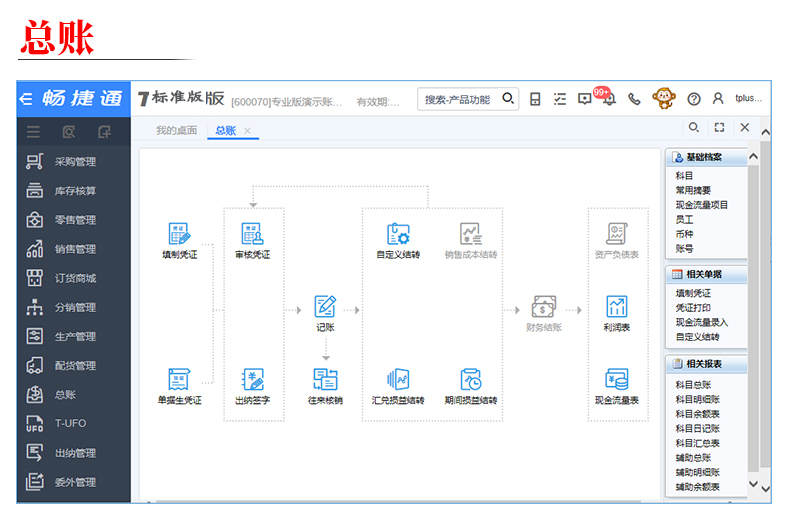Open the 凭证打印 link
Image resolution: width=790 pixels, height=531 pixels.
click(693, 308)
